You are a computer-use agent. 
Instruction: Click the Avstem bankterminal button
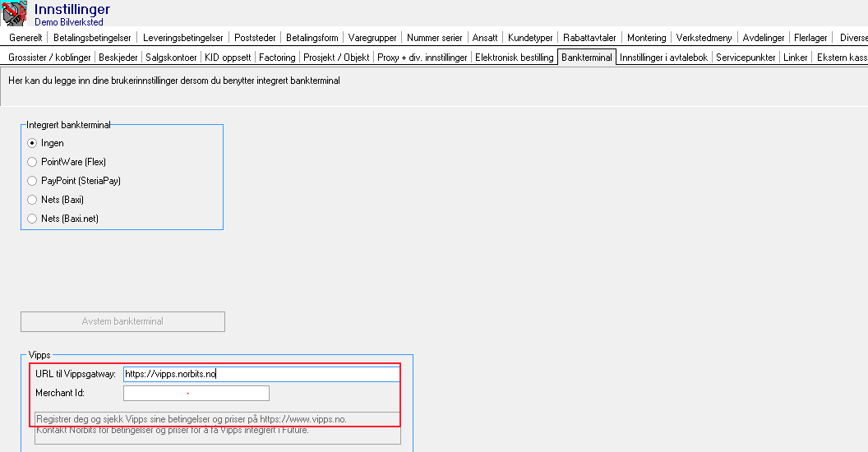(x=123, y=321)
